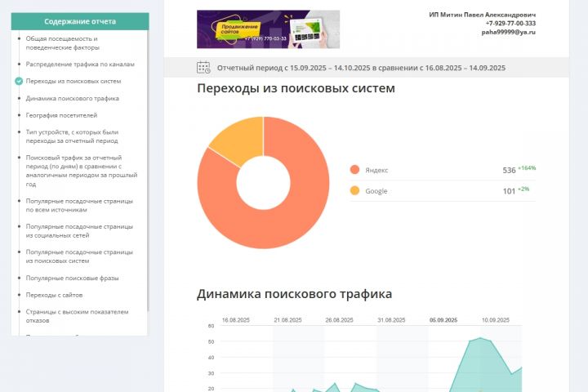
Task: Click the teal traffic peak area in chart
Action: pyautogui.click(x=482, y=366)
